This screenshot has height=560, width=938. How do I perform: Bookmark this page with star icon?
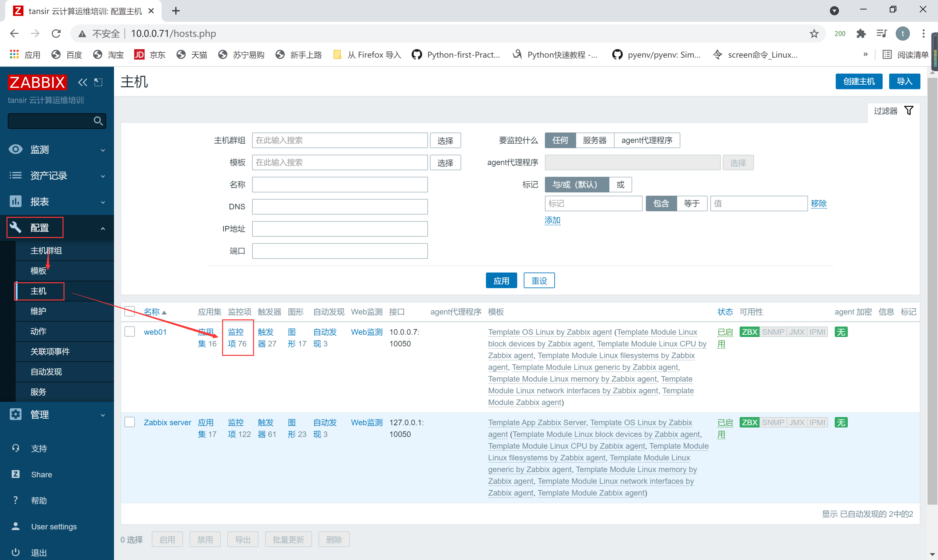pos(814,34)
